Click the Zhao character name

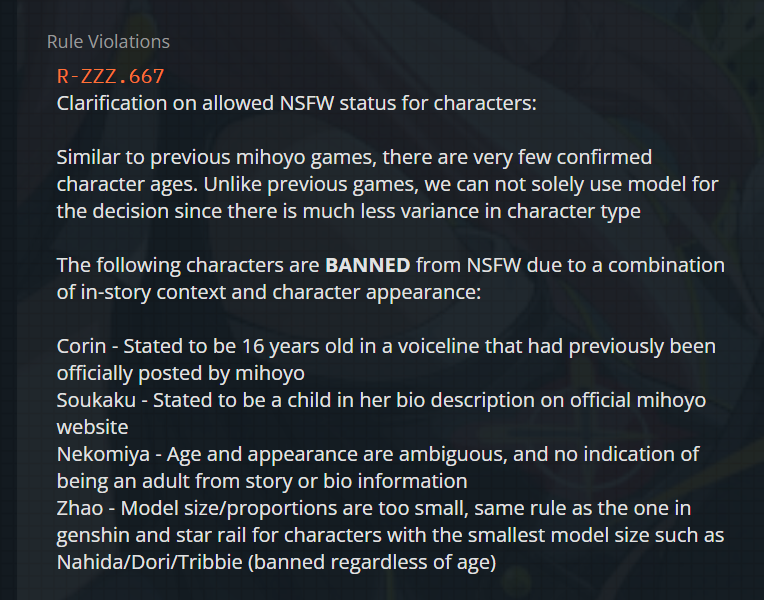(80, 508)
